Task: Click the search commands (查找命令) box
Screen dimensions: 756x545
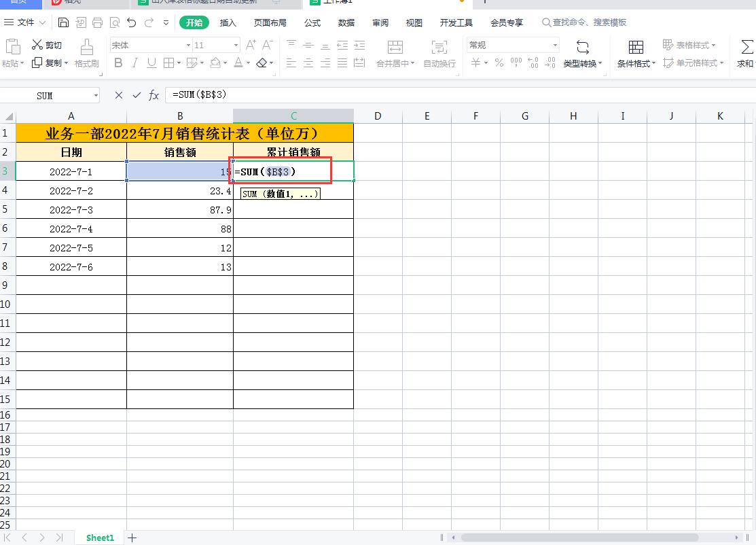Action: (584, 22)
